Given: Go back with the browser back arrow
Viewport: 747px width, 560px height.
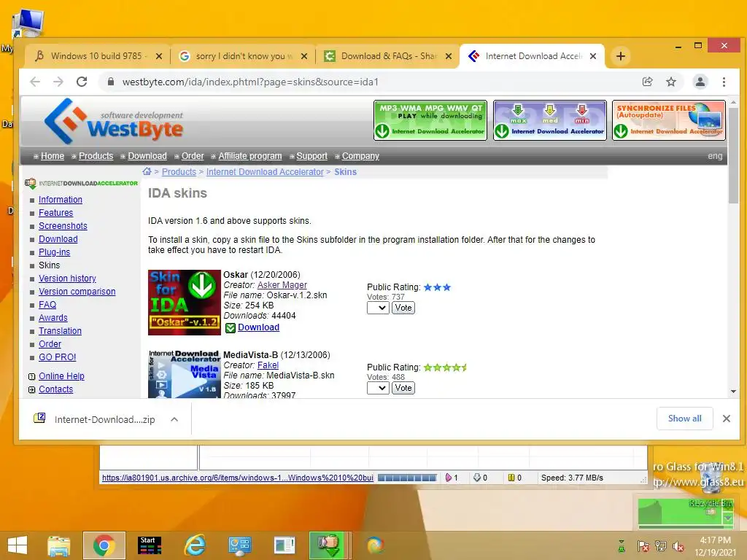Looking at the screenshot, I should (x=35, y=82).
